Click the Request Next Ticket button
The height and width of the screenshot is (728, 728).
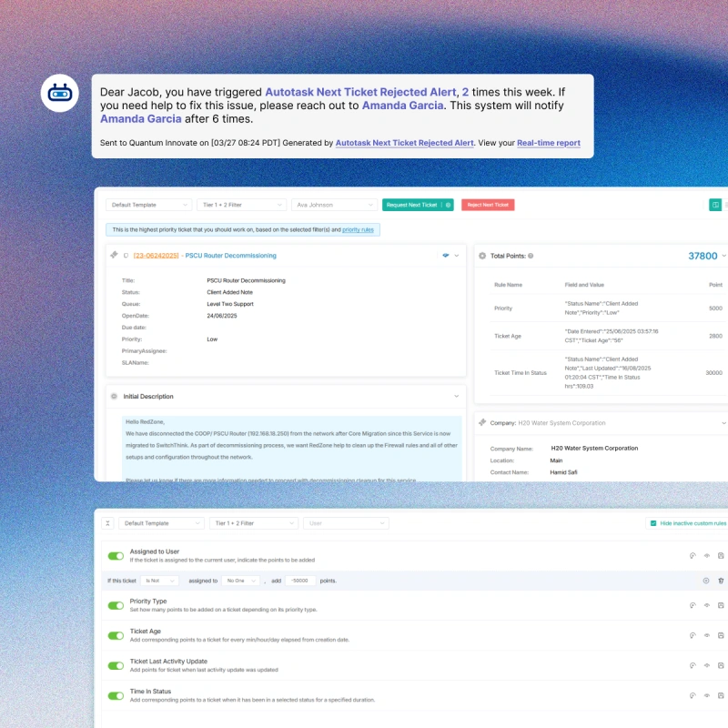click(x=412, y=205)
